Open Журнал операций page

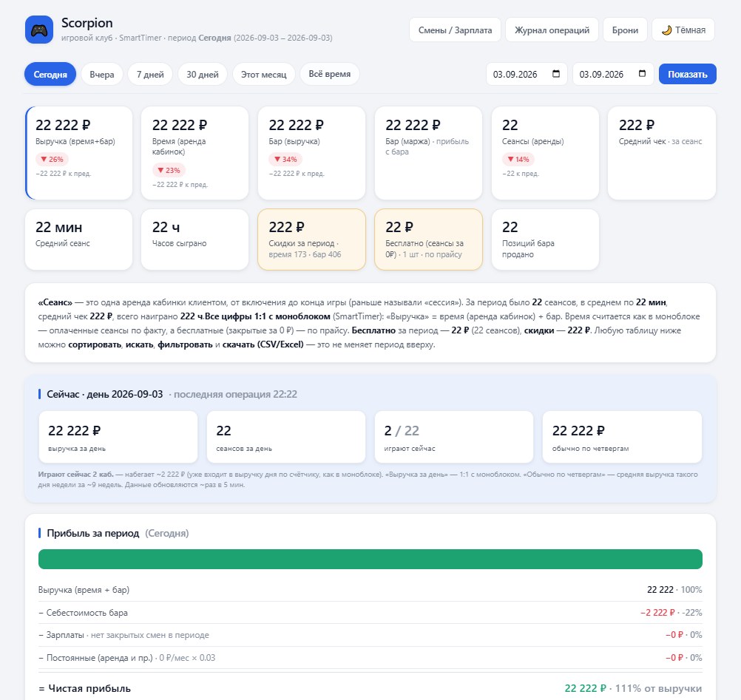552,30
